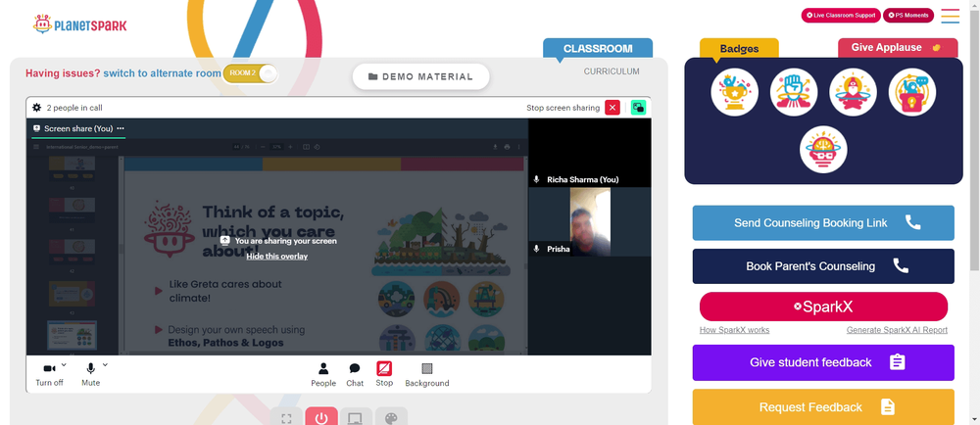Select the Give Applause tab
This screenshot has width=980, height=425.
(898, 47)
